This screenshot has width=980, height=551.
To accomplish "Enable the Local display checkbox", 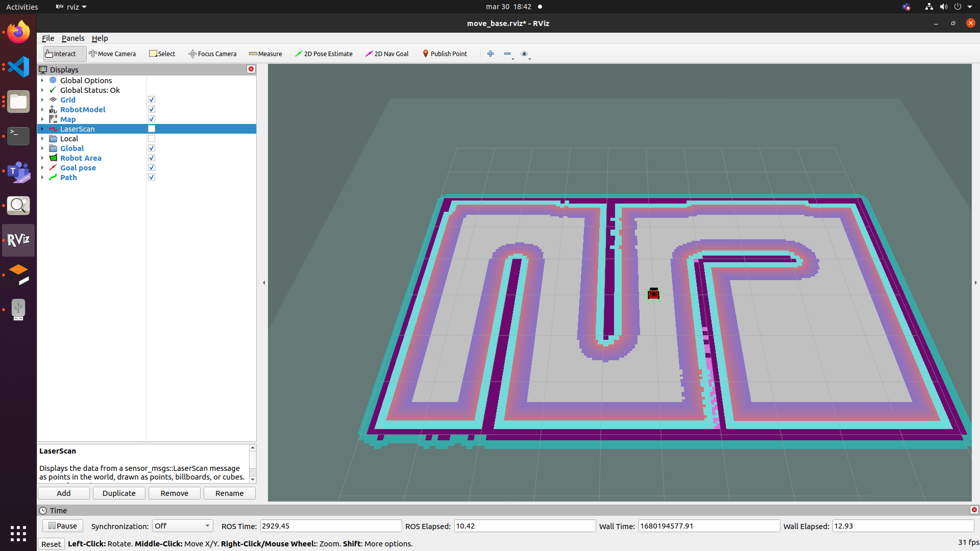I will pyautogui.click(x=152, y=139).
